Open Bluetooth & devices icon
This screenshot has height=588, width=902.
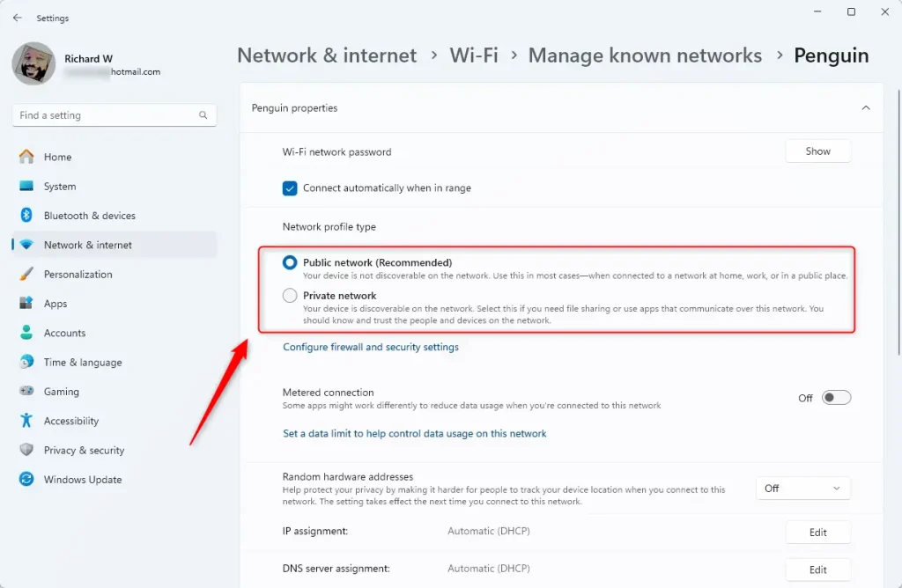pyautogui.click(x=26, y=215)
